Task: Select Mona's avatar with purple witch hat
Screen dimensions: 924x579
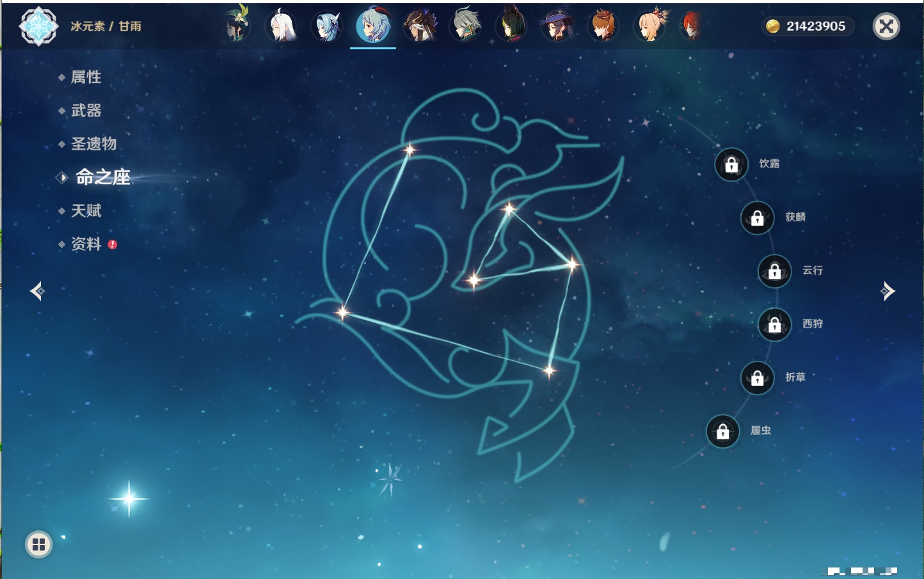Action: (x=557, y=26)
